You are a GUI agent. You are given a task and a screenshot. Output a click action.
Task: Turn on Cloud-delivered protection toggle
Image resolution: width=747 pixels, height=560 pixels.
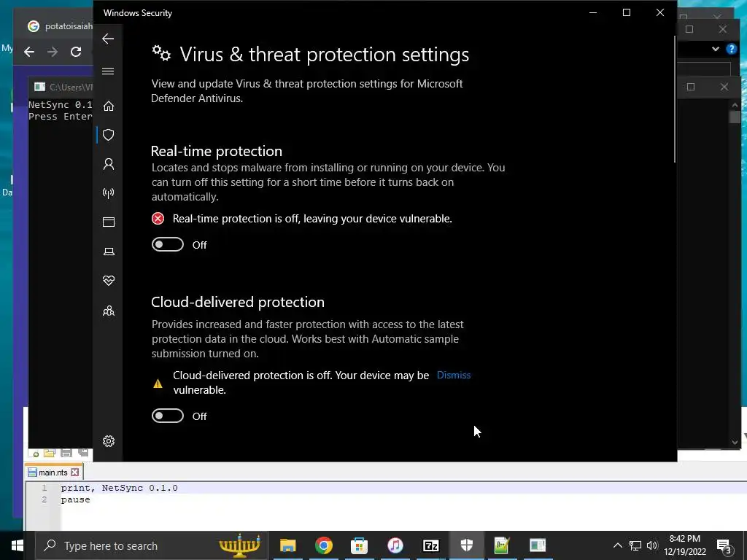[168, 416]
